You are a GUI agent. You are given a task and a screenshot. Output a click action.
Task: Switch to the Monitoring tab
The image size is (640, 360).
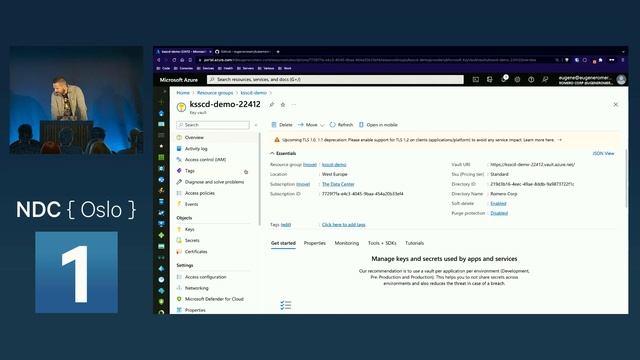[x=347, y=243]
